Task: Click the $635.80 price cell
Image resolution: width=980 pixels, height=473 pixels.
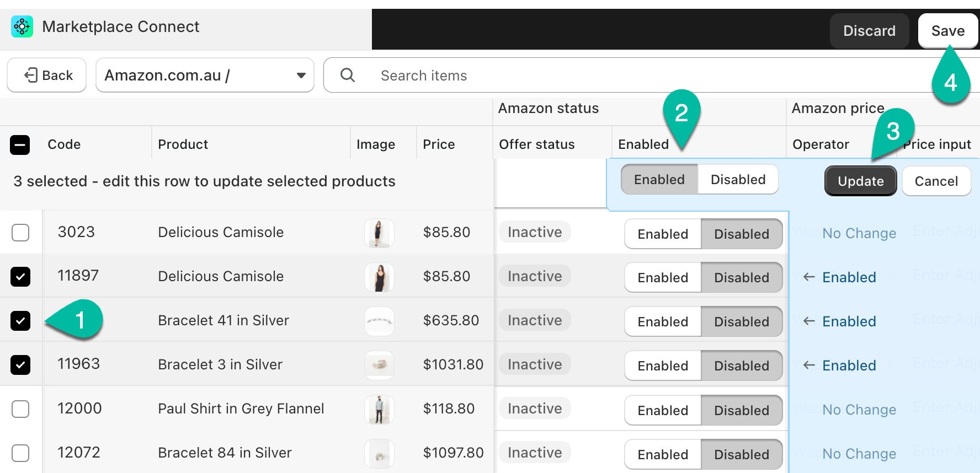Action: click(x=451, y=320)
